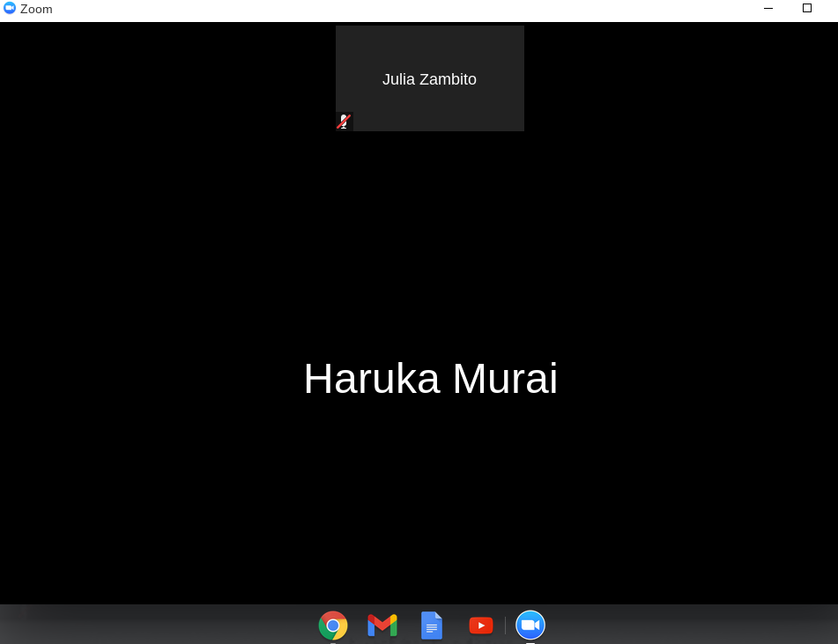The height and width of the screenshot is (644, 838).
Task: Open Google Docs from the shelf
Action: pyautogui.click(x=432, y=625)
